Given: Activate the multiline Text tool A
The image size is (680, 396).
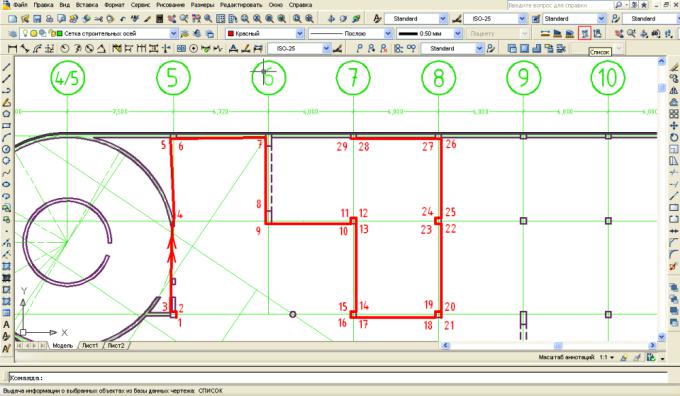Looking at the screenshot, I should pyautogui.click(x=7, y=324).
